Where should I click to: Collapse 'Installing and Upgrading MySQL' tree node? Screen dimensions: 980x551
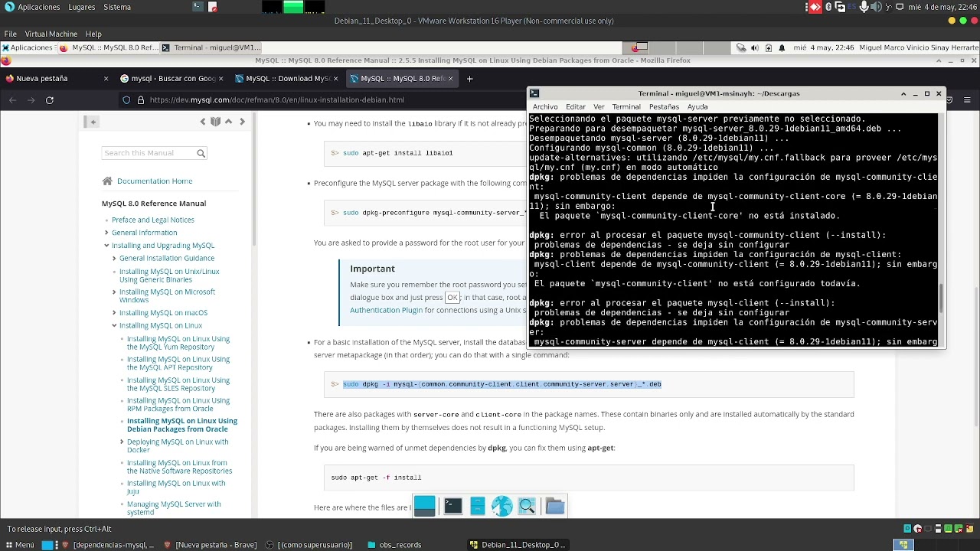pyautogui.click(x=106, y=246)
